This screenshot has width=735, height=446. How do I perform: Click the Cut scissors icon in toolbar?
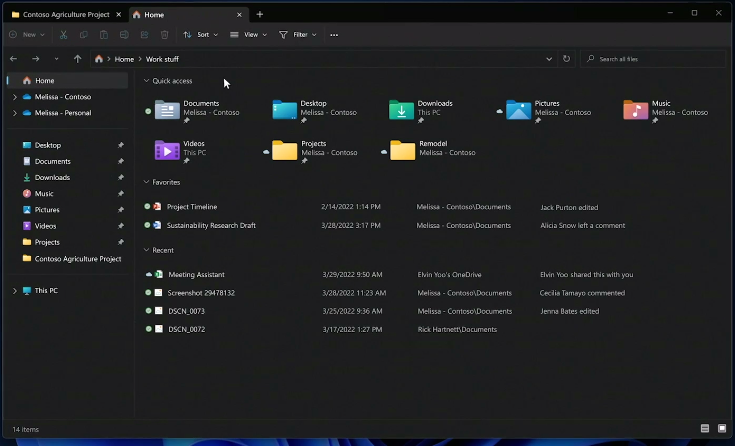point(63,35)
